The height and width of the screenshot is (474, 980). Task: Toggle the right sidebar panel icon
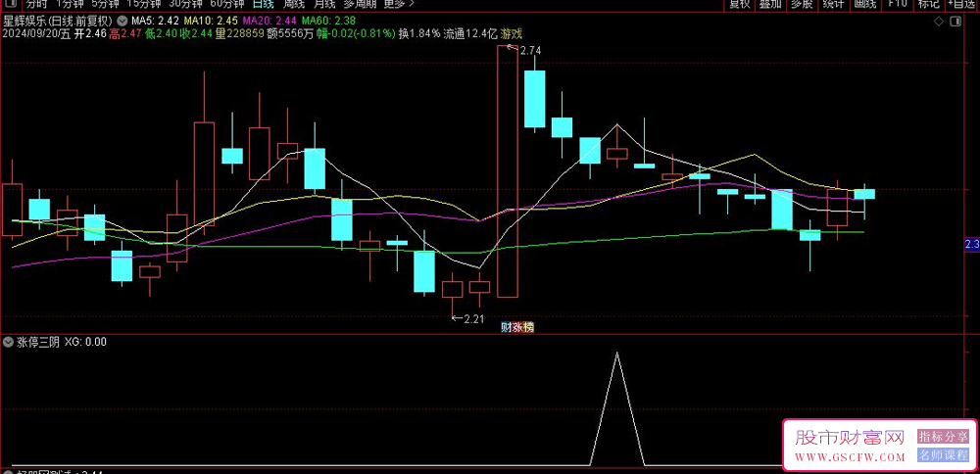click(x=955, y=23)
